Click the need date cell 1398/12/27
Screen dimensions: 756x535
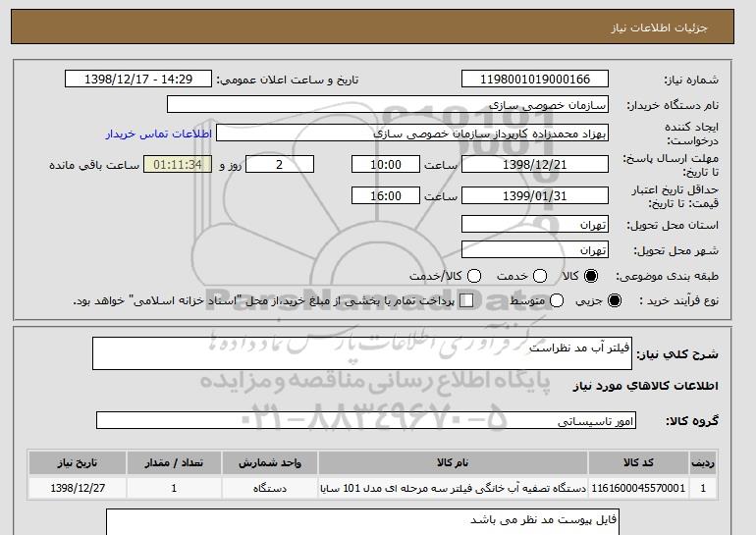pyautogui.click(x=78, y=488)
